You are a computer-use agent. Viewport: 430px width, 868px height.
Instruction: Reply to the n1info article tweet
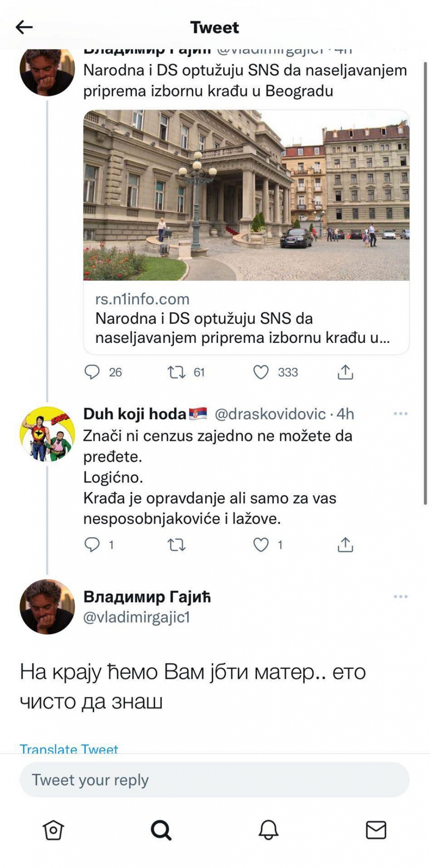pos(92,372)
